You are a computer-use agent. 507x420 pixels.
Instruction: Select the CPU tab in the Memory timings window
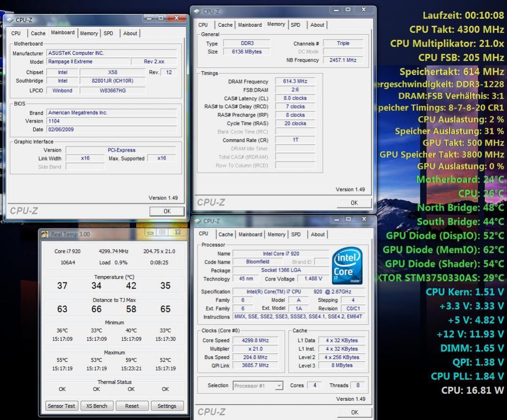203,25
